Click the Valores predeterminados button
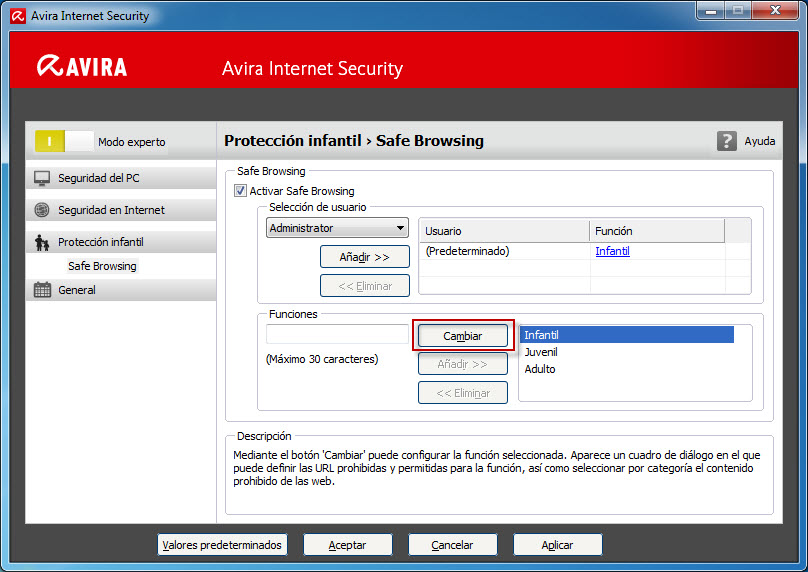 point(222,545)
